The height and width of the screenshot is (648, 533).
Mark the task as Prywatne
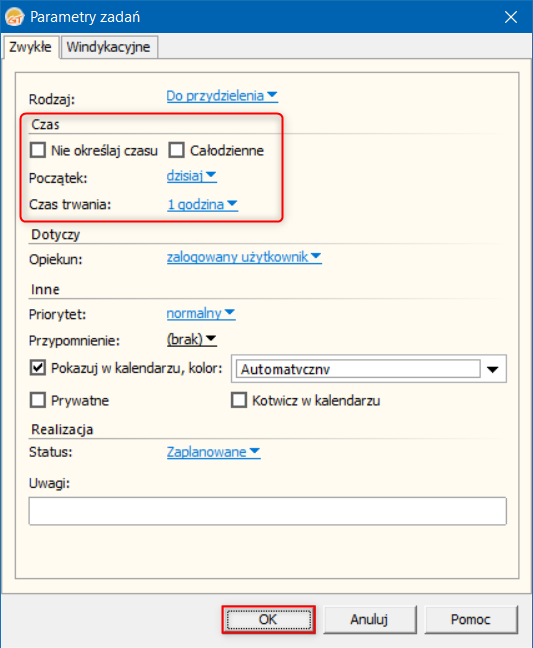38,400
